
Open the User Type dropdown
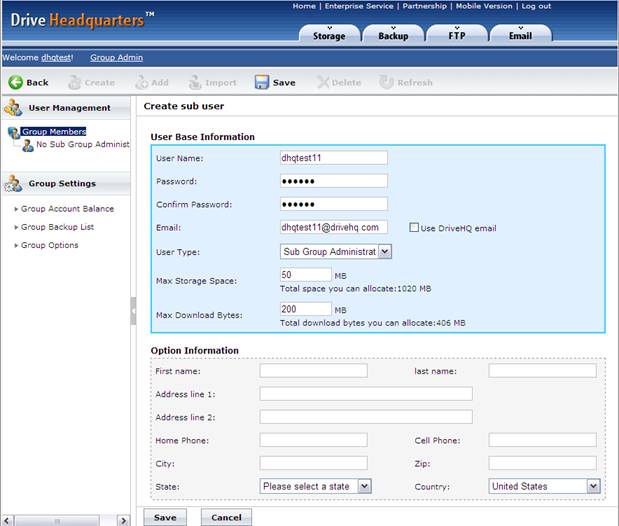pos(336,252)
